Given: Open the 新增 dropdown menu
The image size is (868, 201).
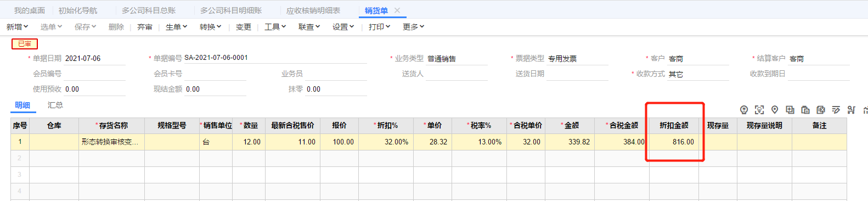Looking at the screenshot, I should pos(17,27).
